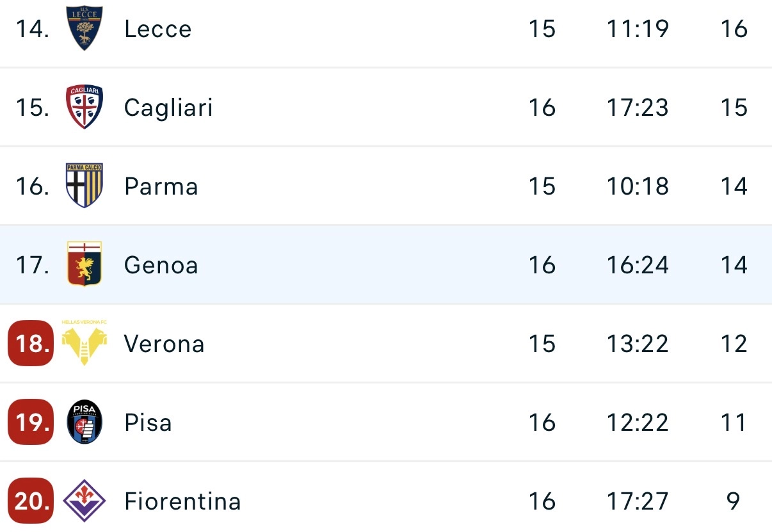The width and height of the screenshot is (772, 532).
Task: Click the Genoa griffin crest
Action: coord(84,264)
